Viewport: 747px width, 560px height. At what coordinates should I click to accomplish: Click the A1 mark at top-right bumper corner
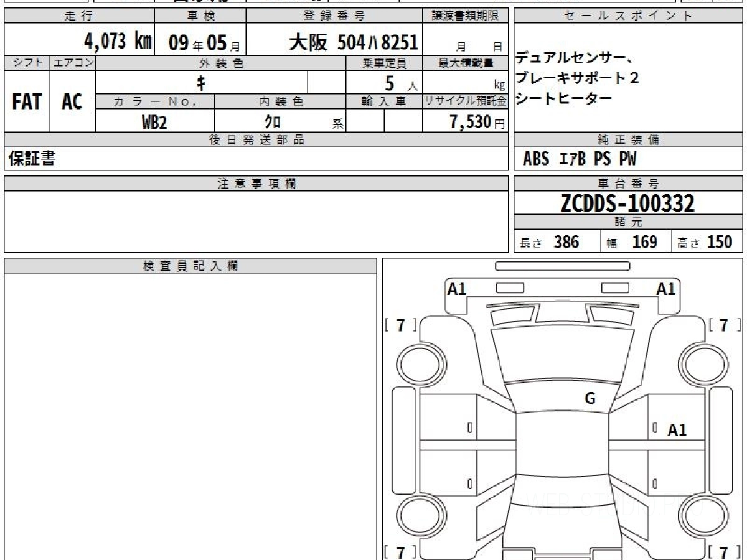(x=666, y=289)
